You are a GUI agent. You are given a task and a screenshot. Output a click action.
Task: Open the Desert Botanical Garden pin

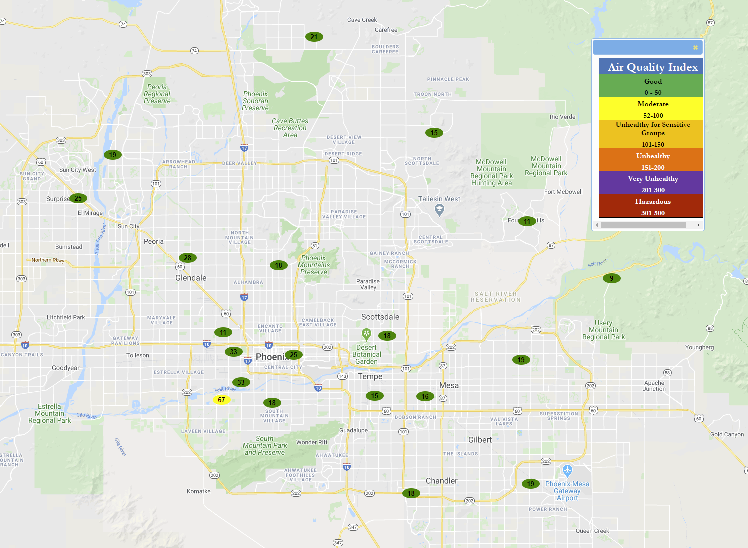(367, 333)
